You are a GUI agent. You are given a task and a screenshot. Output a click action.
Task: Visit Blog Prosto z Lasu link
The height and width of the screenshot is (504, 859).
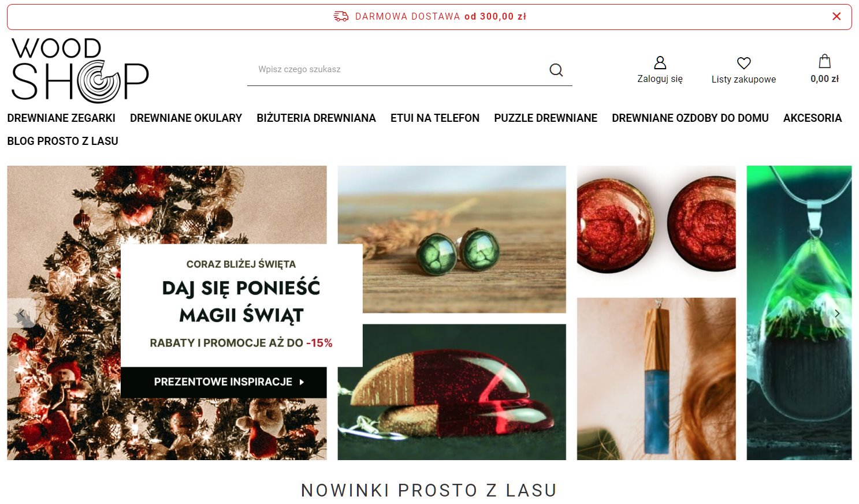click(x=62, y=141)
